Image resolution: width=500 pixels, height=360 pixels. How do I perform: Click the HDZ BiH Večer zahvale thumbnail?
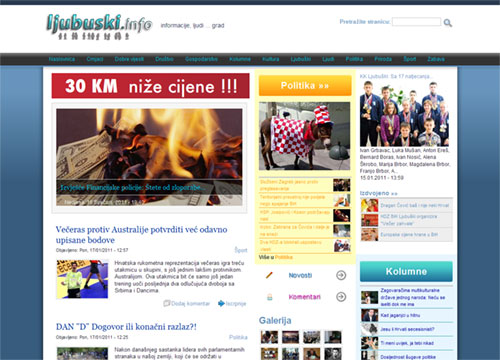tap(369, 220)
